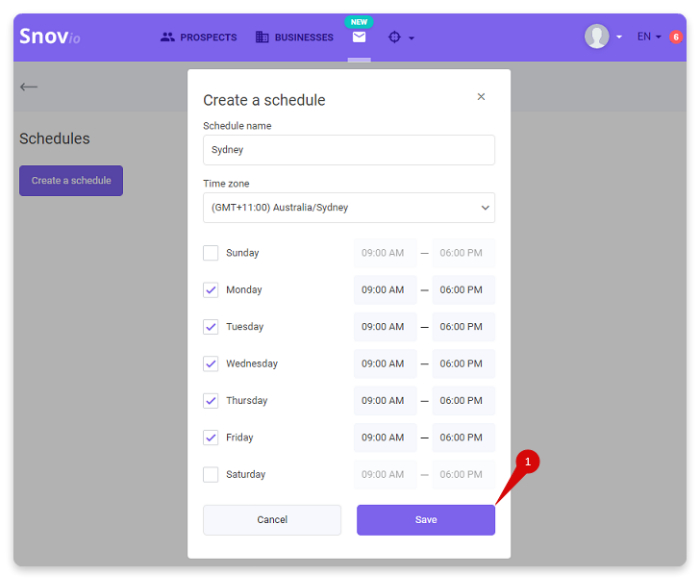
Task: Click the Cancel button
Action: 272,520
